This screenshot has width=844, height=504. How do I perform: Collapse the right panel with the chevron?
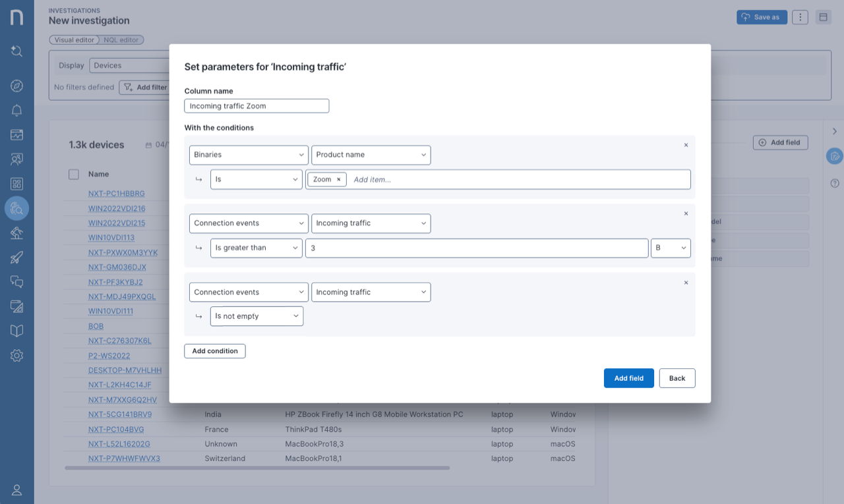(835, 131)
